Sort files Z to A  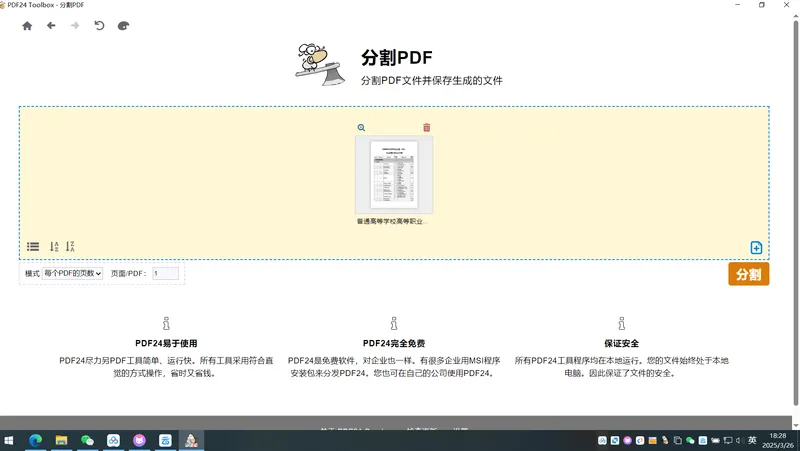[x=71, y=246]
